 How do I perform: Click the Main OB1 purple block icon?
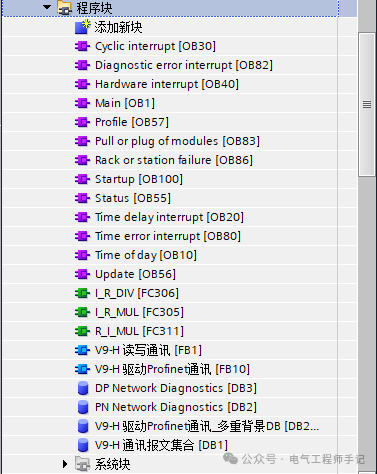click(x=82, y=103)
